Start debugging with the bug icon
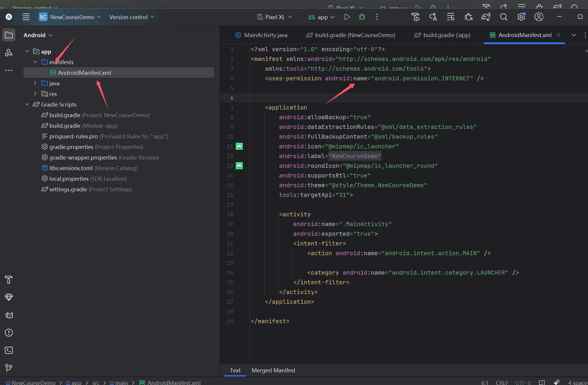Viewport: 588px width, 385px height. click(362, 17)
